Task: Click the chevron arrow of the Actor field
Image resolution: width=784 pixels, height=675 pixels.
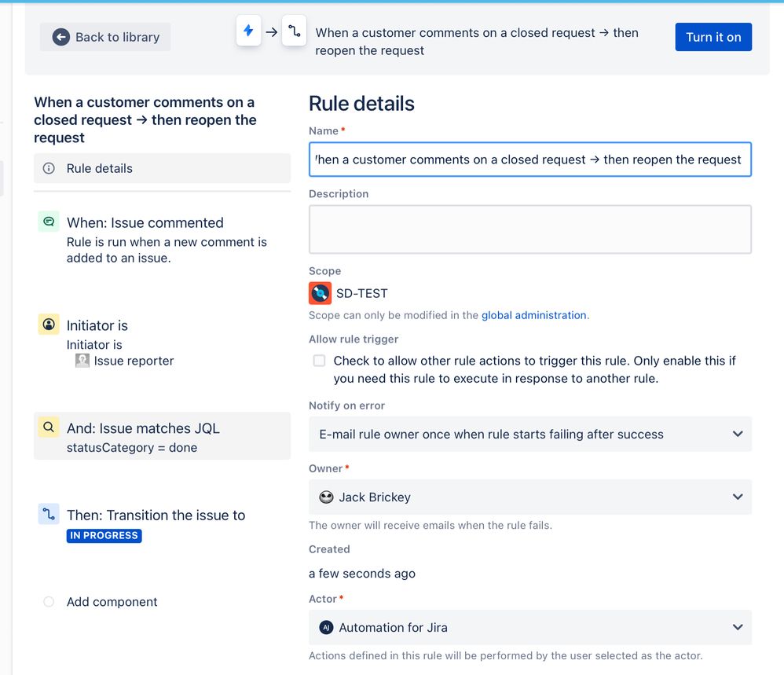Action: (738, 627)
